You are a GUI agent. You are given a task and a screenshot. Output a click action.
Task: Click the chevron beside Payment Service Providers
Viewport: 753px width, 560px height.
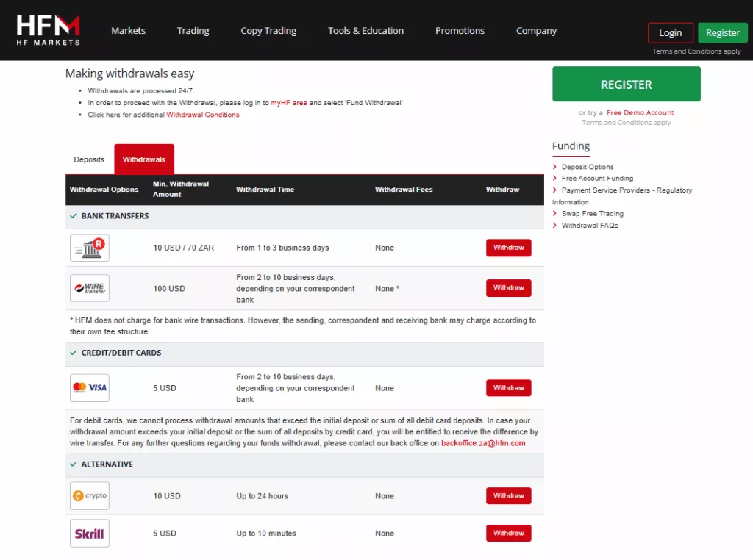[554, 190]
